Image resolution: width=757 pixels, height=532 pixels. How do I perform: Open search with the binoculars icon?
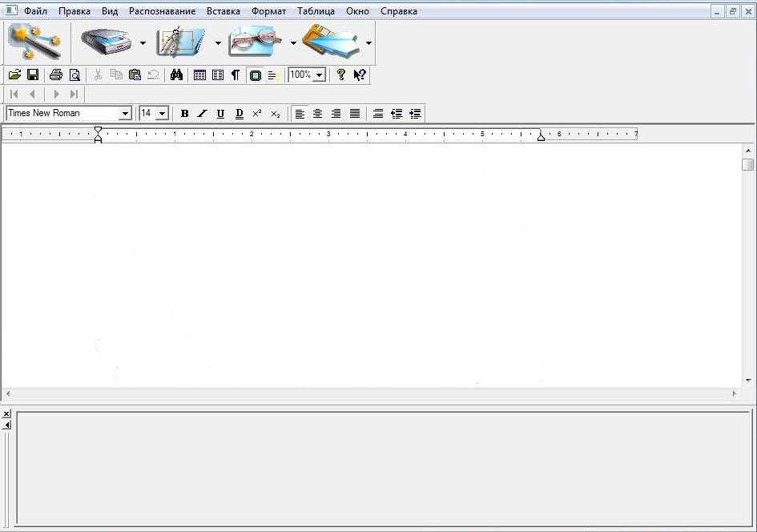click(177, 75)
